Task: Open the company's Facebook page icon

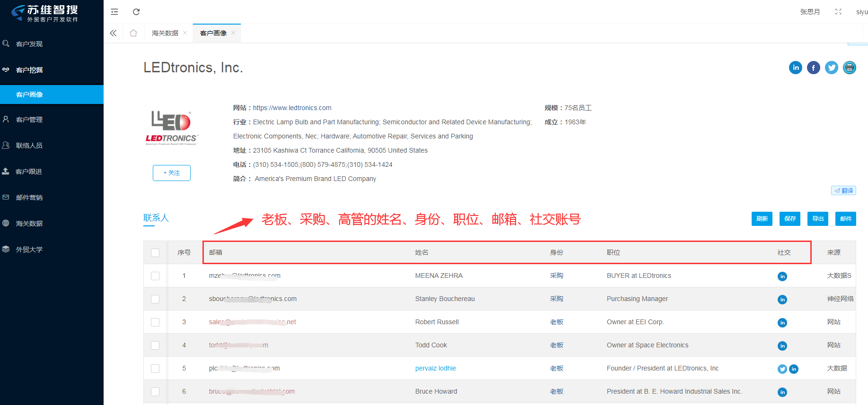Action: click(813, 68)
